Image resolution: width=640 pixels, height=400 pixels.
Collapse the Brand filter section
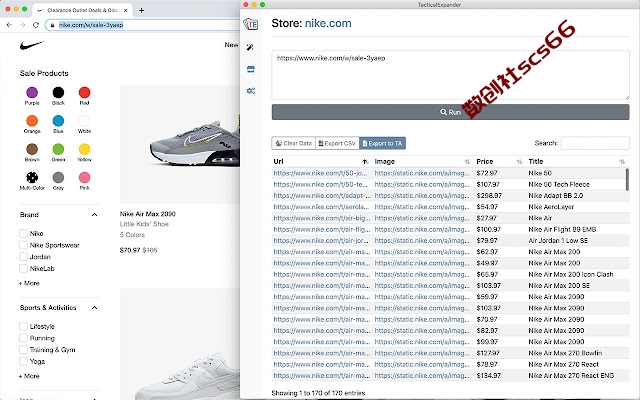pyautogui.click(x=94, y=215)
